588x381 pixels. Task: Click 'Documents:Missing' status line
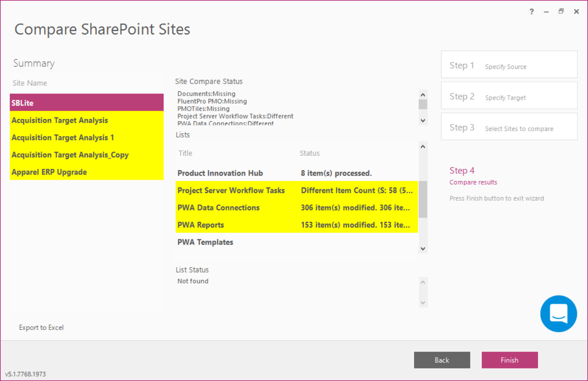206,94
